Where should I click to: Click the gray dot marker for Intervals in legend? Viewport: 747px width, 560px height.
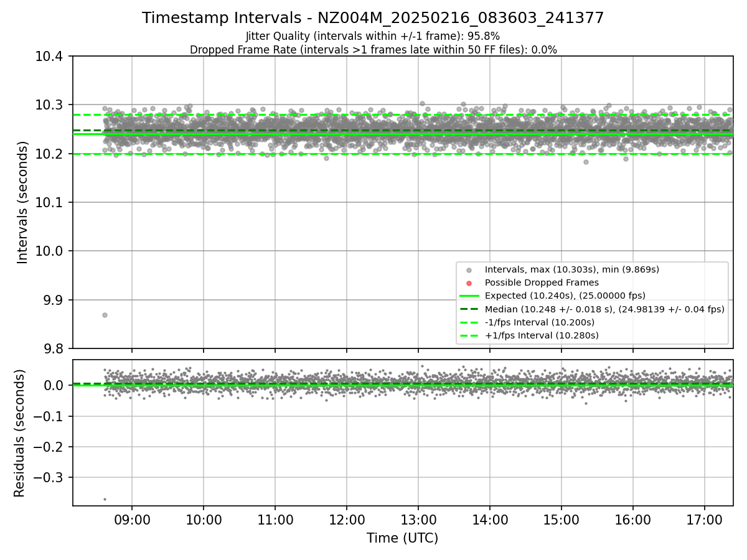[469, 270]
